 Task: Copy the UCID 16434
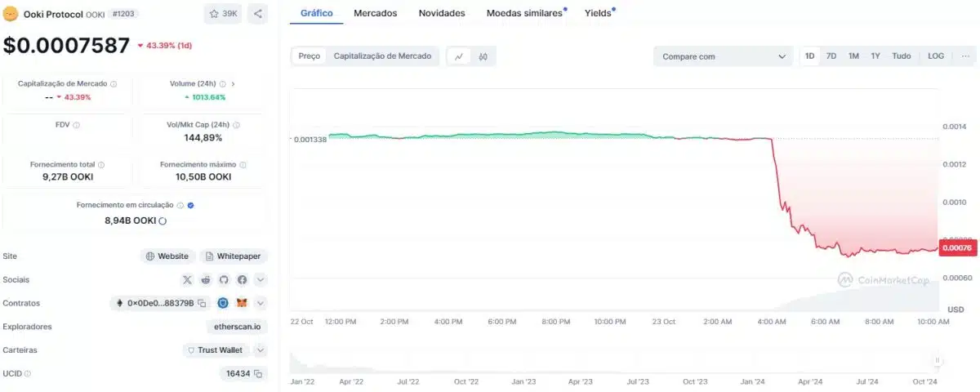(x=257, y=373)
